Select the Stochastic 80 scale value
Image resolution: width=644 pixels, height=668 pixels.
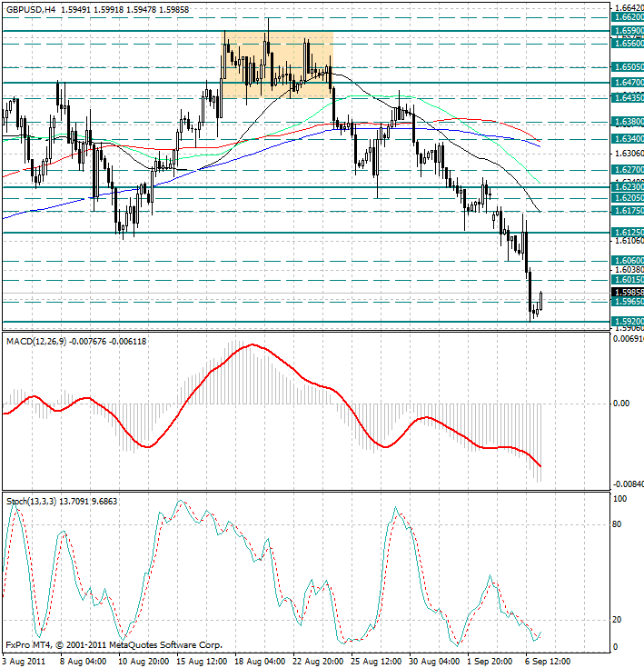(617, 525)
